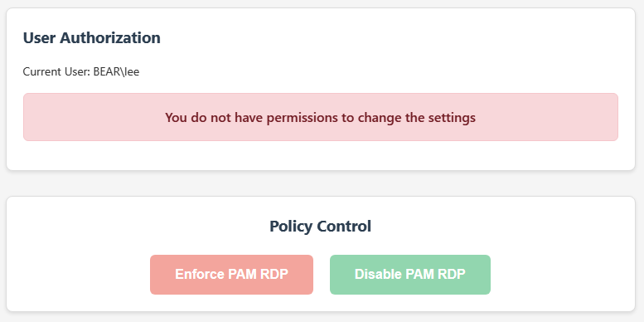The width and height of the screenshot is (644, 322).
Task: Click the word "Authorization" in top heading
Action: [x=110, y=38]
